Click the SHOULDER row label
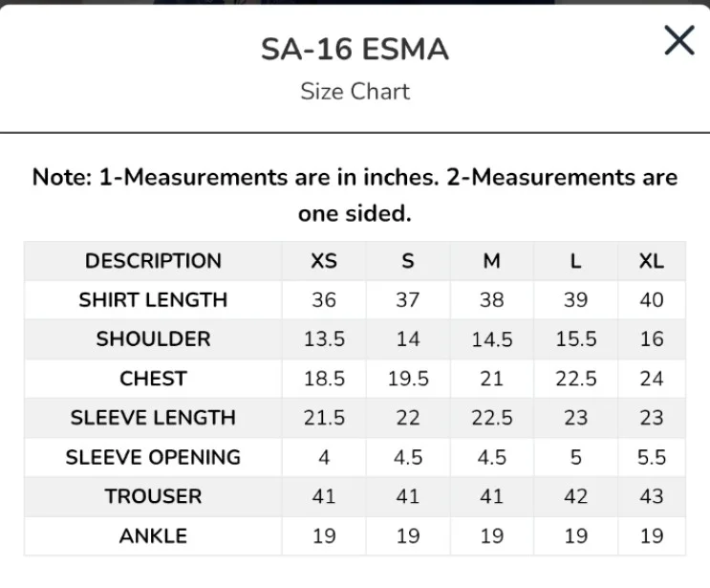Viewport: 710px width, 588px height. (x=153, y=339)
